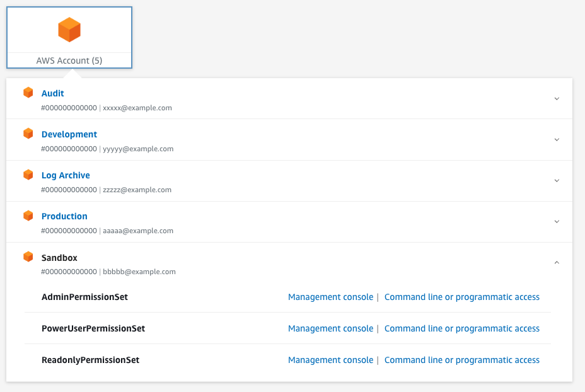The width and height of the screenshot is (585, 392).
Task: Expand the Development account chevron
Action: pyautogui.click(x=557, y=140)
